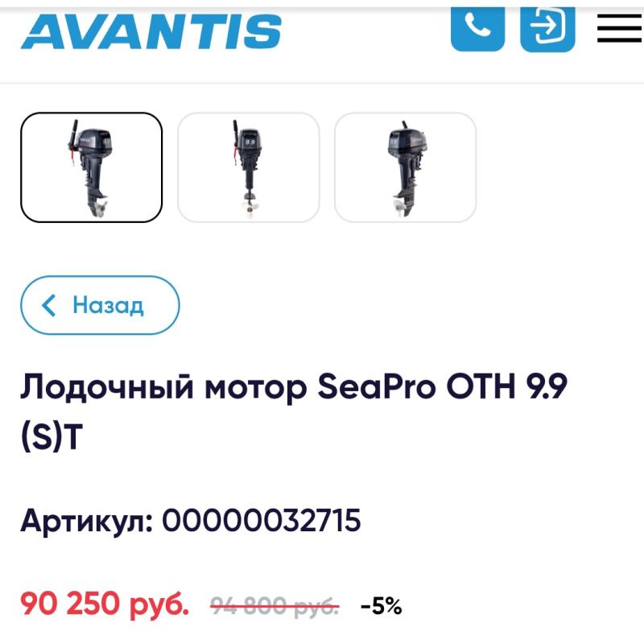Image resolution: width=644 pixels, height=644 pixels.
Task: Click the red price 90 250 руб.
Action: (105, 605)
